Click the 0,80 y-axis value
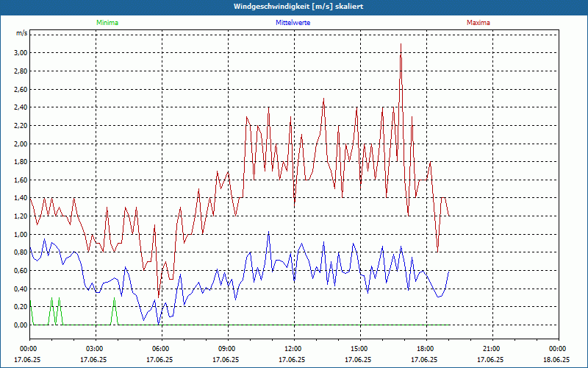The image size is (588, 368). click(x=21, y=252)
